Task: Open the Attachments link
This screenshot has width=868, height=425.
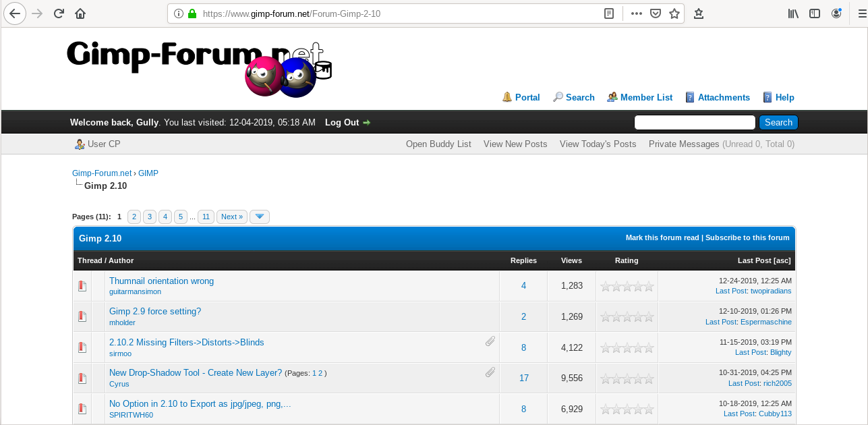Action: point(724,97)
